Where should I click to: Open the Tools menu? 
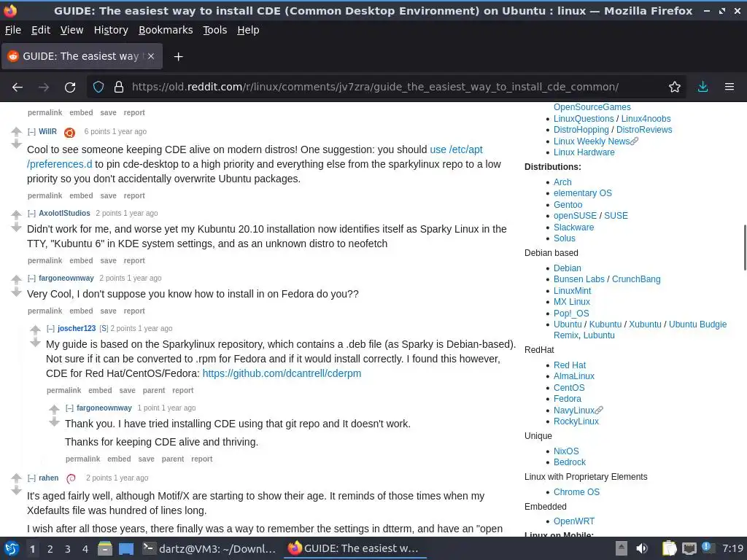coord(215,30)
